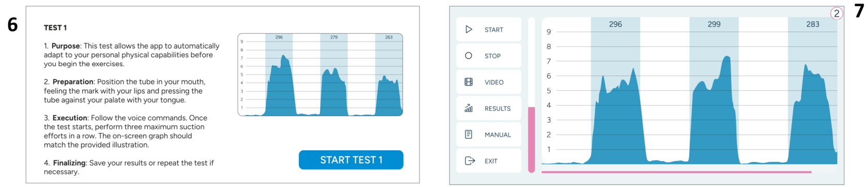Click the TEST 1 heading
868x187 pixels.
[55, 27]
